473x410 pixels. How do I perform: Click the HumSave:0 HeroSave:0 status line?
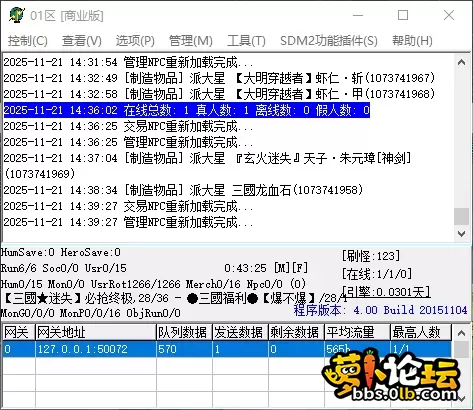click(x=61, y=252)
